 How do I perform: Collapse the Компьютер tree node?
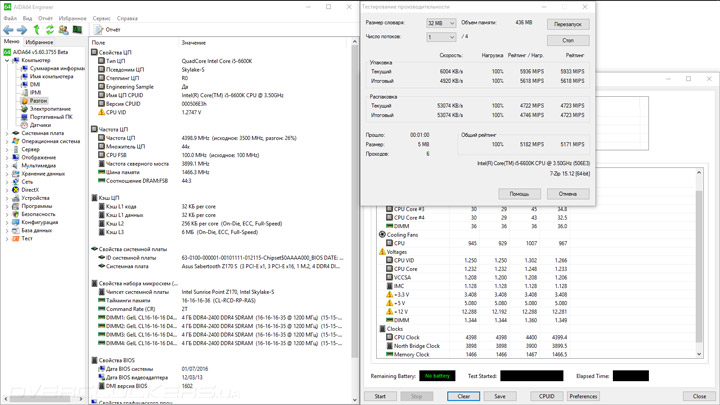7,60
